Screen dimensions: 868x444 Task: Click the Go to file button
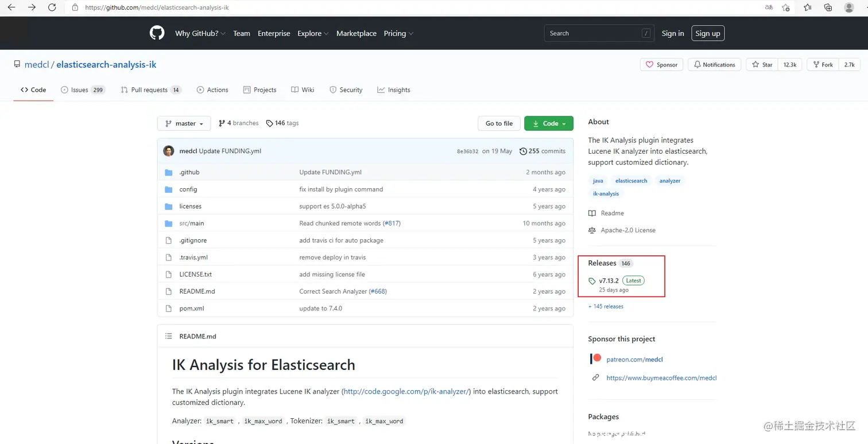499,123
